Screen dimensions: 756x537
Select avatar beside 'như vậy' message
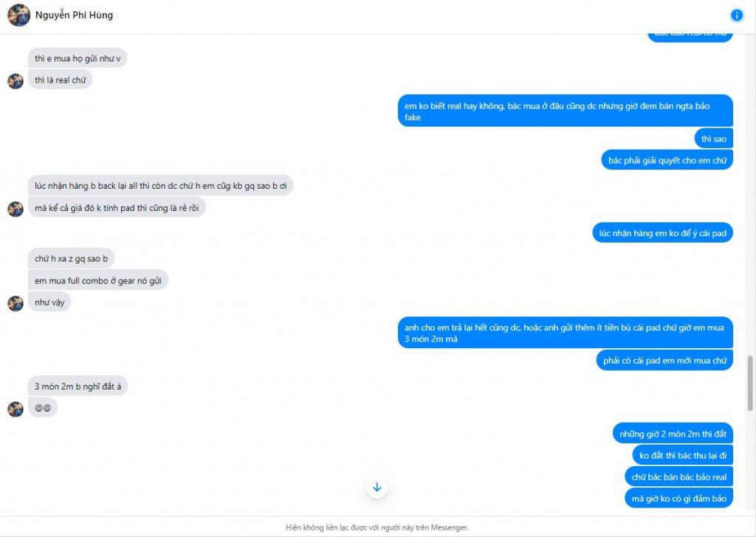16,303
